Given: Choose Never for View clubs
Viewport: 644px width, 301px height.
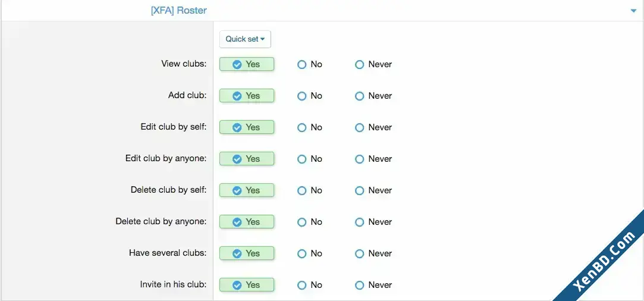Looking at the screenshot, I should pyautogui.click(x=373, y=64).
